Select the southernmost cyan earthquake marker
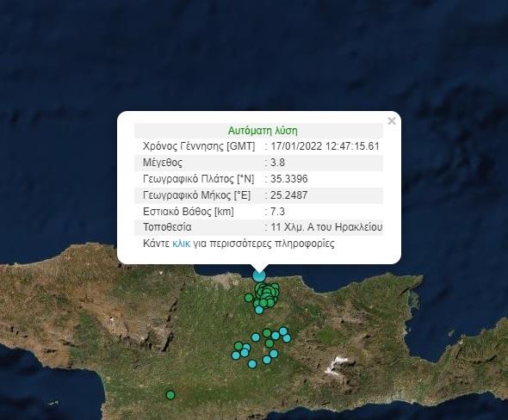The height and width of the screenshot is (420, 508). [x=252, y=364]
